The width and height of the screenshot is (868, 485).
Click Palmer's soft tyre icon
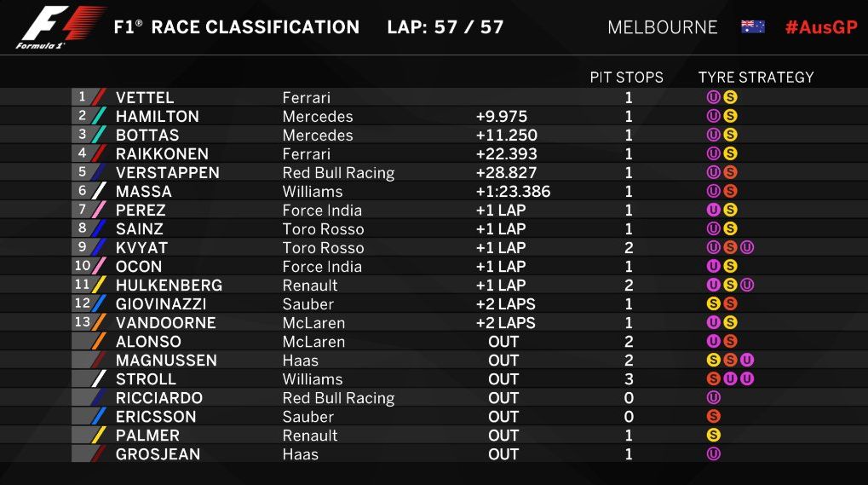click(714, 436)
